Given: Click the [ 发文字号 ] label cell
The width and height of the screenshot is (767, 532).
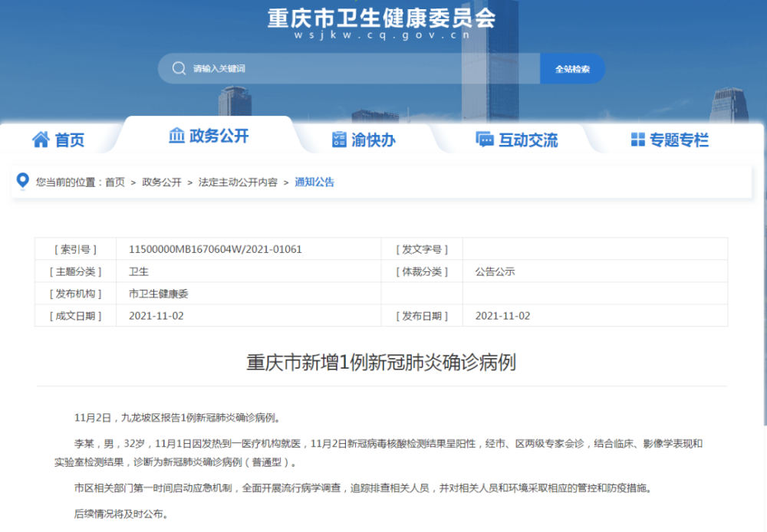Looking at the screenshot, I should 422,249.
